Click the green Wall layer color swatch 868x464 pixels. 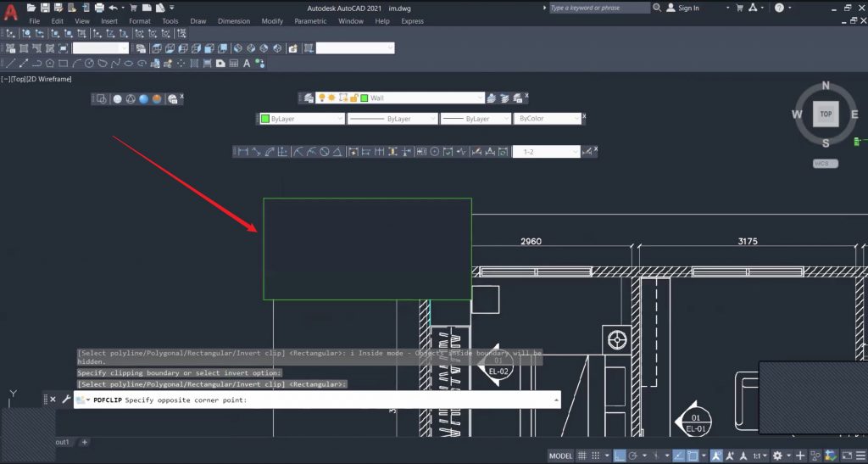click(364, 98)
